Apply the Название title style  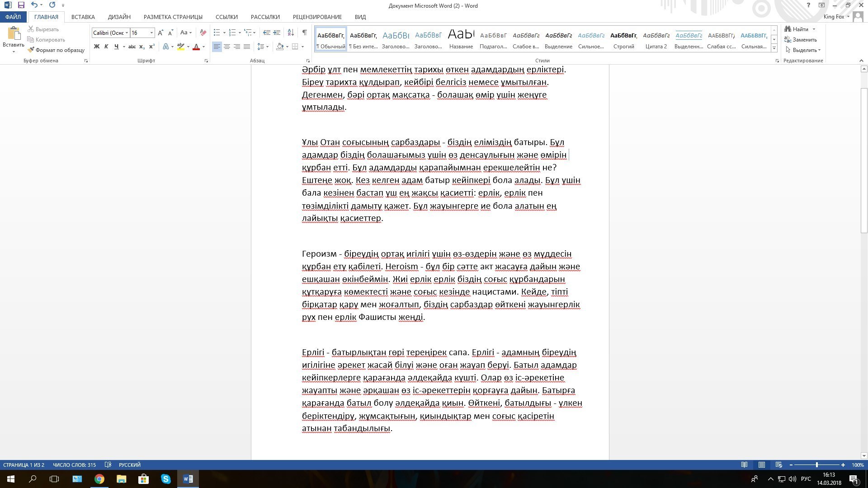[x=461, y=39]
